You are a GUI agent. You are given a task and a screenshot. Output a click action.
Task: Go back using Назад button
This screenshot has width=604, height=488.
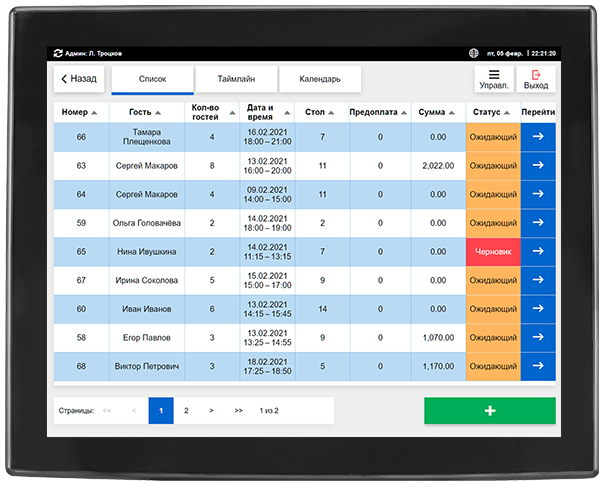point(79,79)
